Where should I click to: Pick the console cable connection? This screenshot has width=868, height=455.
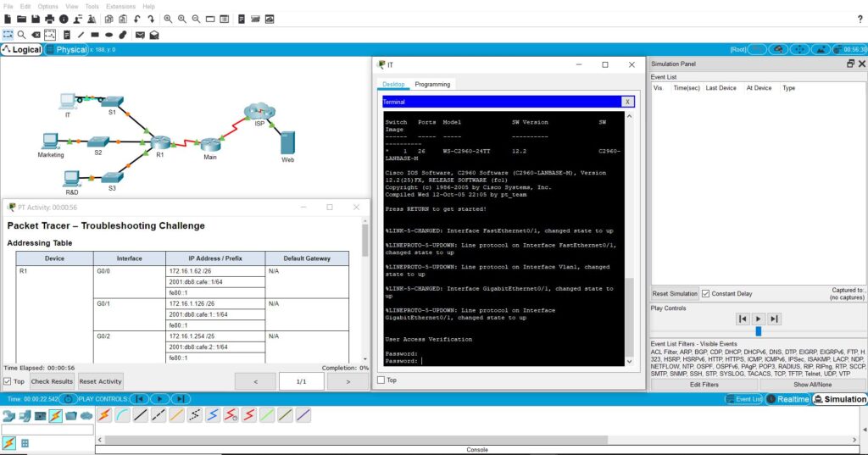click(x=123, y=415)
